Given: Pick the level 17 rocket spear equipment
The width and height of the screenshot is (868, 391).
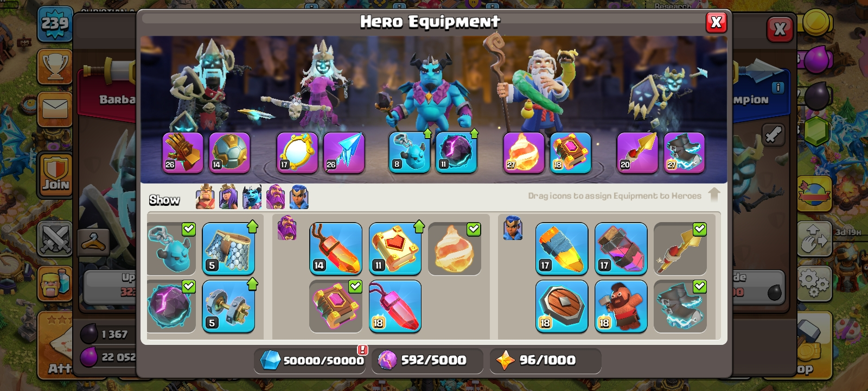Looking at the screenshot, I should pos(561,249).
